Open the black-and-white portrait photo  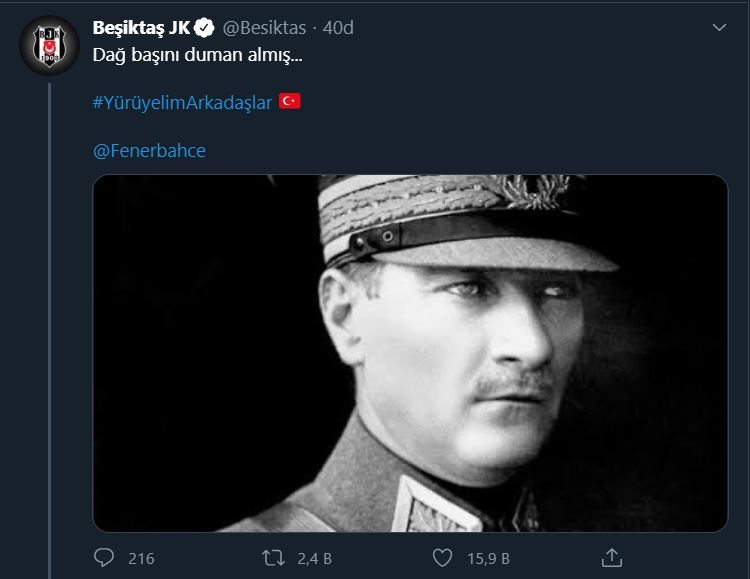pos(410,400)
